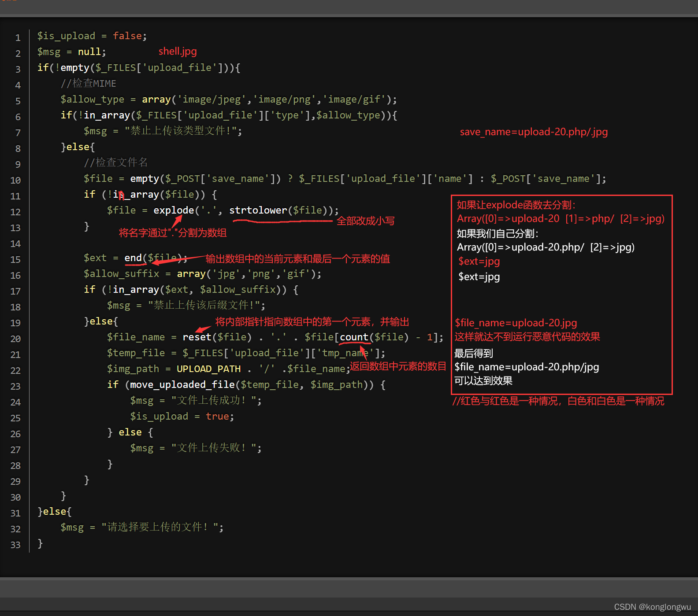Click 'in_array($ext, $allow_suffix)' on line 17
This screenshot has height=616, width=698.
200,289
